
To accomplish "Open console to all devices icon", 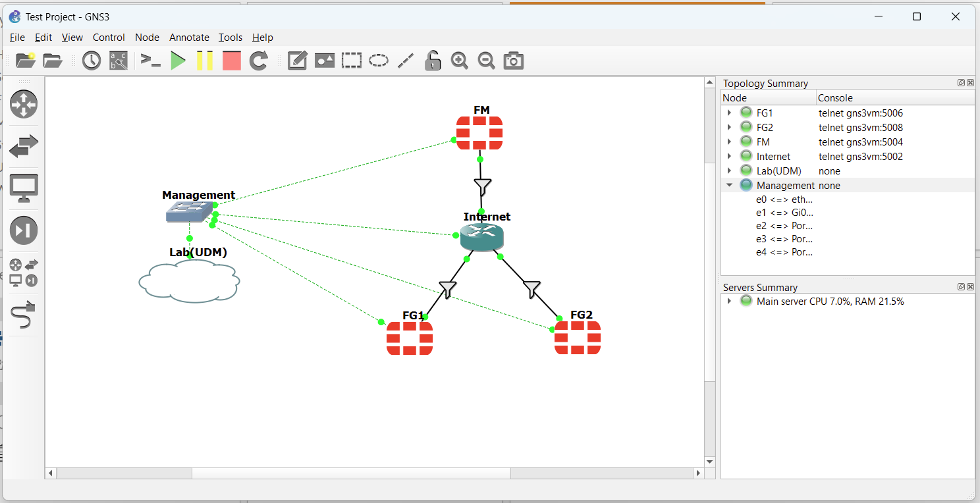I will (151, 61).
